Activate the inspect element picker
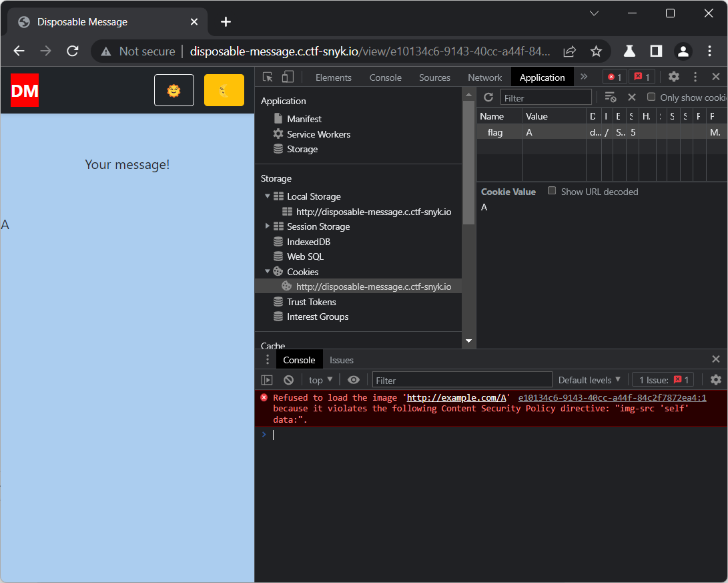Image resolution: width=728 pixels, height=583 pixels. (268, 77)
